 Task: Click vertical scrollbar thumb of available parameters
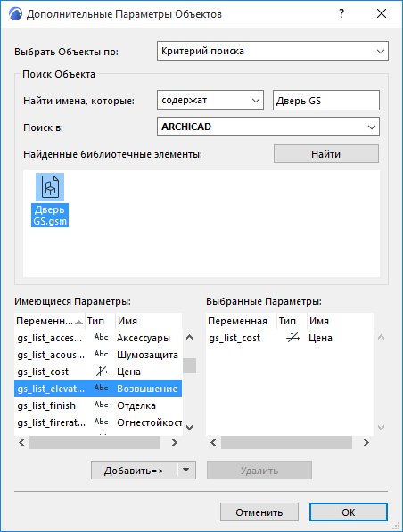coord(189,365)
